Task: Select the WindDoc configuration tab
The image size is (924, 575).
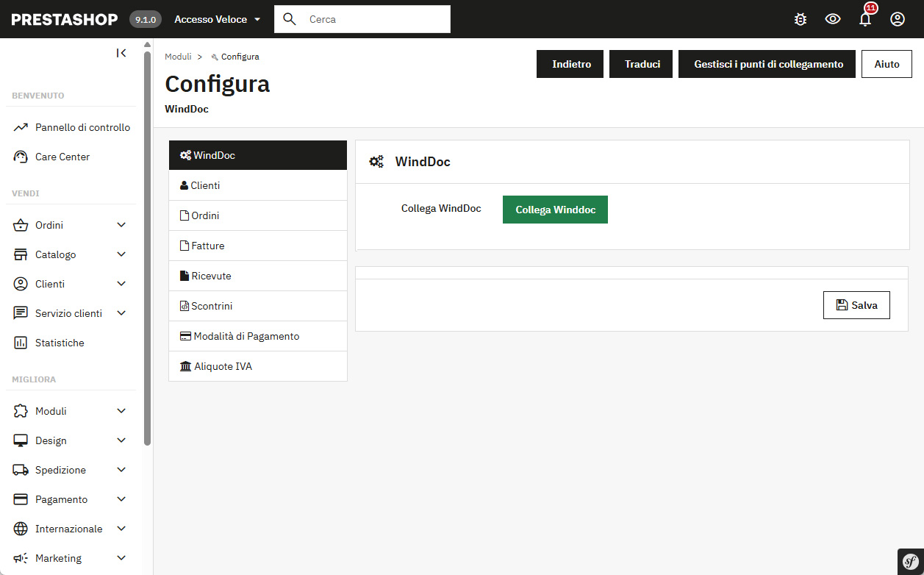Action: 258,155
